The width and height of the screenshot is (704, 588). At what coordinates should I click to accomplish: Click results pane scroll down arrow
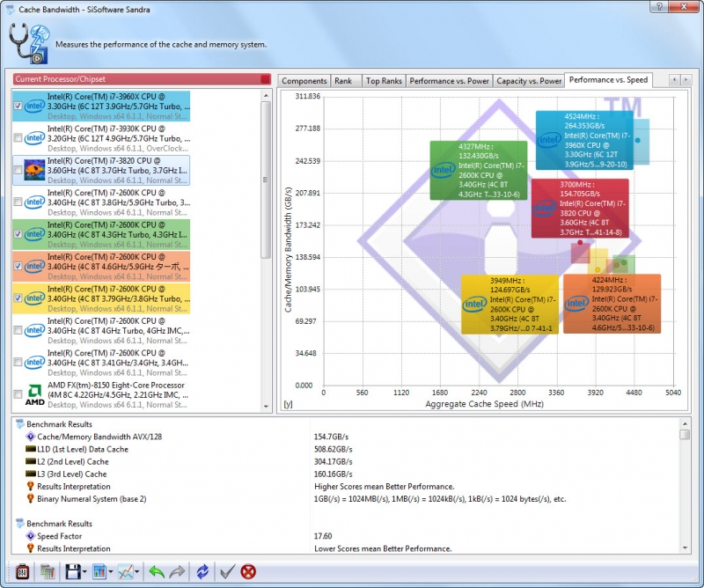pyautogui.click(x=685, y=548)
